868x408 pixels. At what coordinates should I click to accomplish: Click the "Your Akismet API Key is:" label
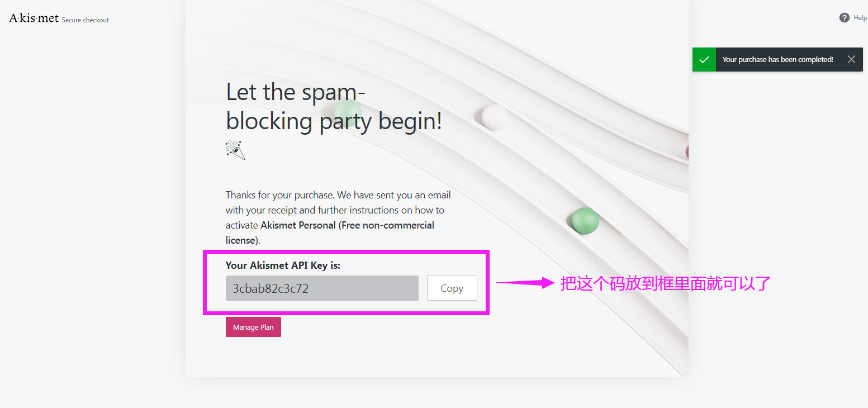[x=283, y=265]
